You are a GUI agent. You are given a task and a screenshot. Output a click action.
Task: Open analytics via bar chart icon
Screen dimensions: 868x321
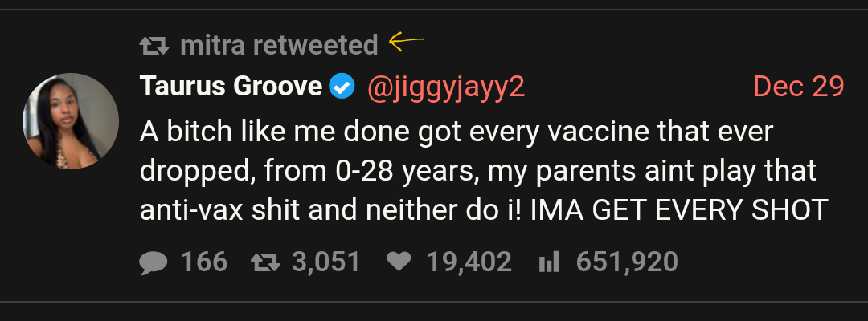coord(548,262)
